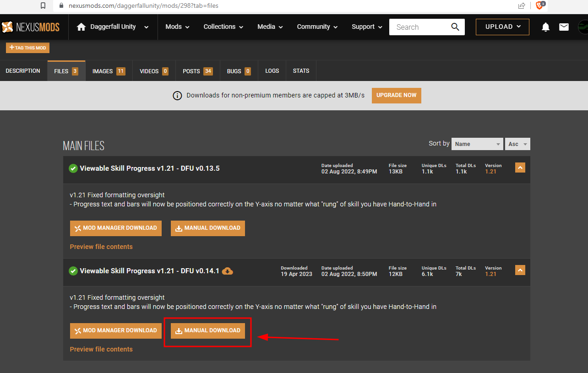This screenshot has width=588, height=373.
Task: Click the 7k total downloads value
Action: coord(459,274)
